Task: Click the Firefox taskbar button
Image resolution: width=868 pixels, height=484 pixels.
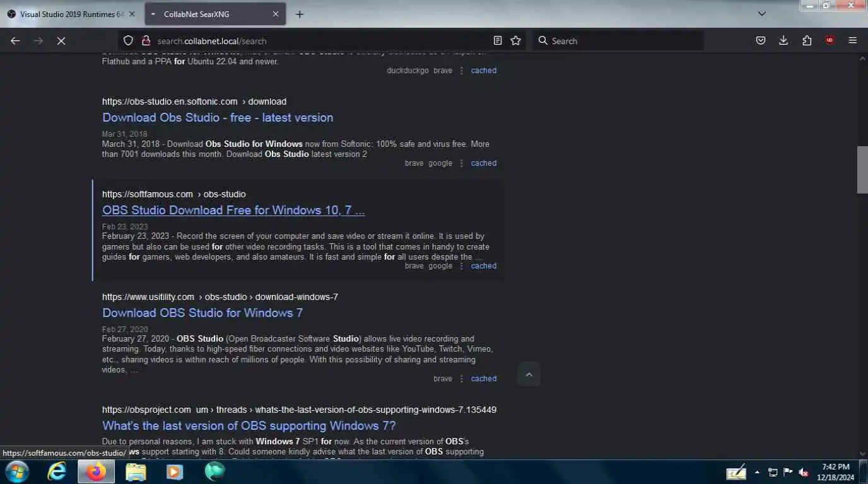Action: [97, 471]
